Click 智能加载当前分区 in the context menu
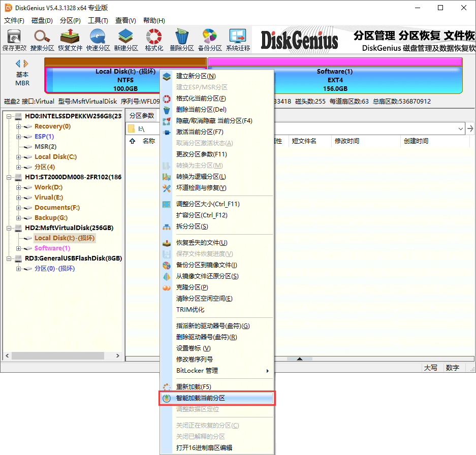The image size is (476, 455). point(217,398)
